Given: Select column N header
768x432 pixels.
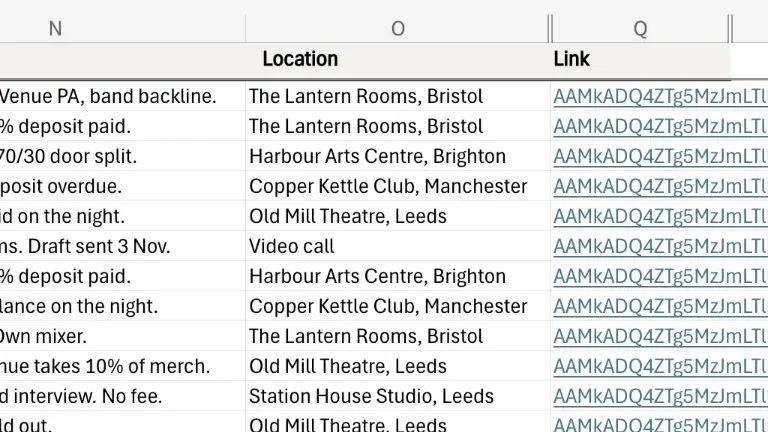Looking at the screenshot, I should [122, 28].
